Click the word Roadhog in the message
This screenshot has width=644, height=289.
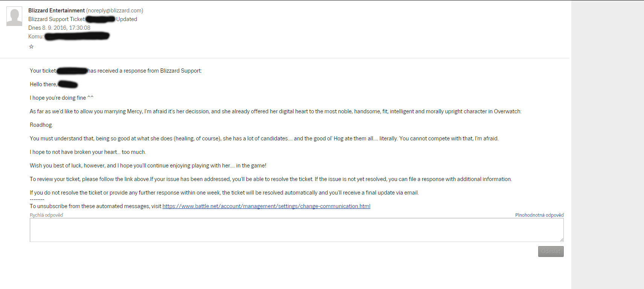pyautogui.click(x=41, y=125)
